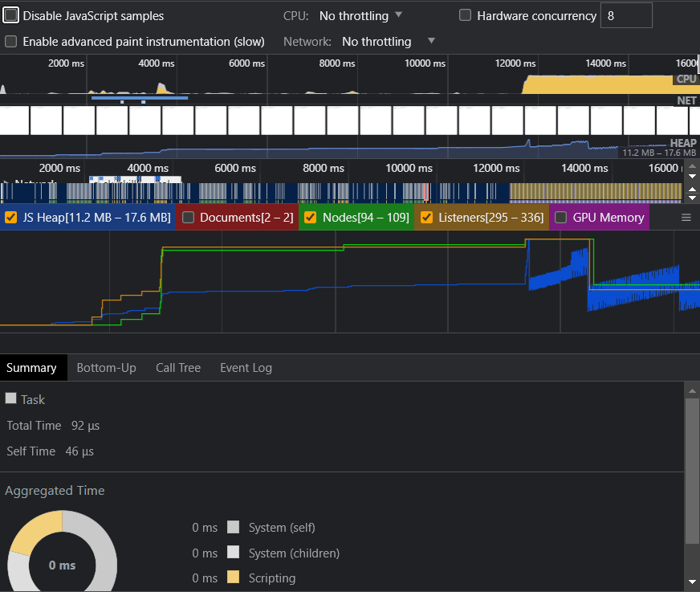Click first screenshot thumbnail in filmstrip

click(x=14, y=120)
